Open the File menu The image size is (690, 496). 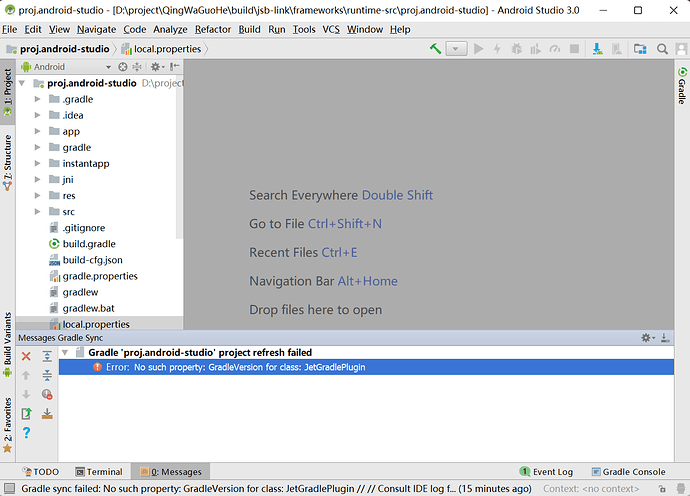point(9,29)
